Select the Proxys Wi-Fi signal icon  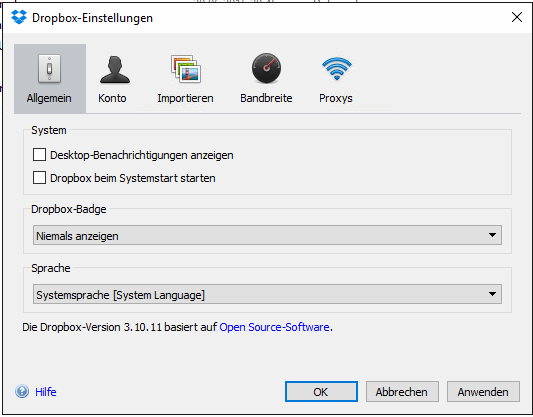pyautogui.click(x=337, y=68)
